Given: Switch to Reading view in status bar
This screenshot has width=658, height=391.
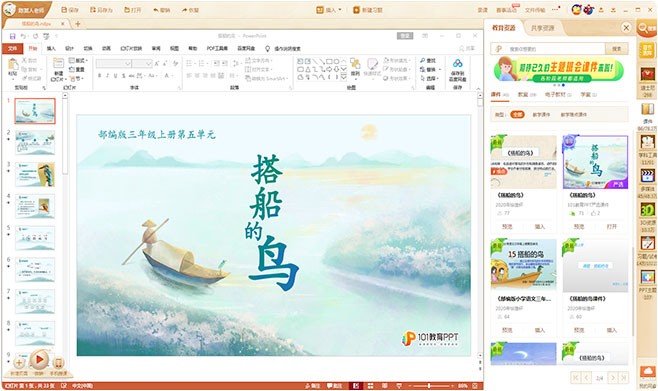Looking at the screenshot, I should click(384, 386).
